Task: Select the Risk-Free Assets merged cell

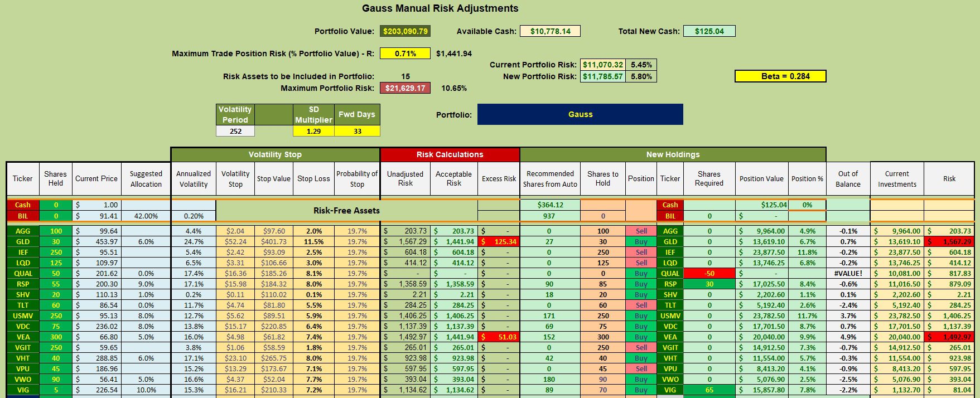Action: coord(346,211)
